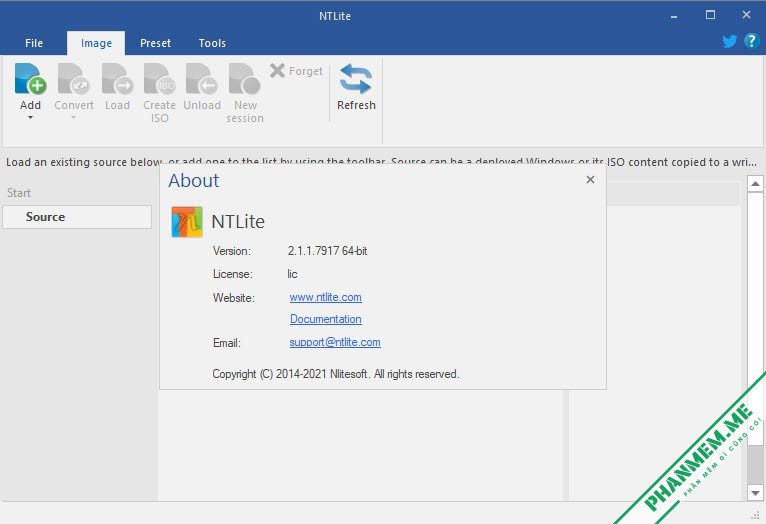Click the scrollbar down arrow
The width and height of the screenshot is (766, 524).
click(755, 493)
